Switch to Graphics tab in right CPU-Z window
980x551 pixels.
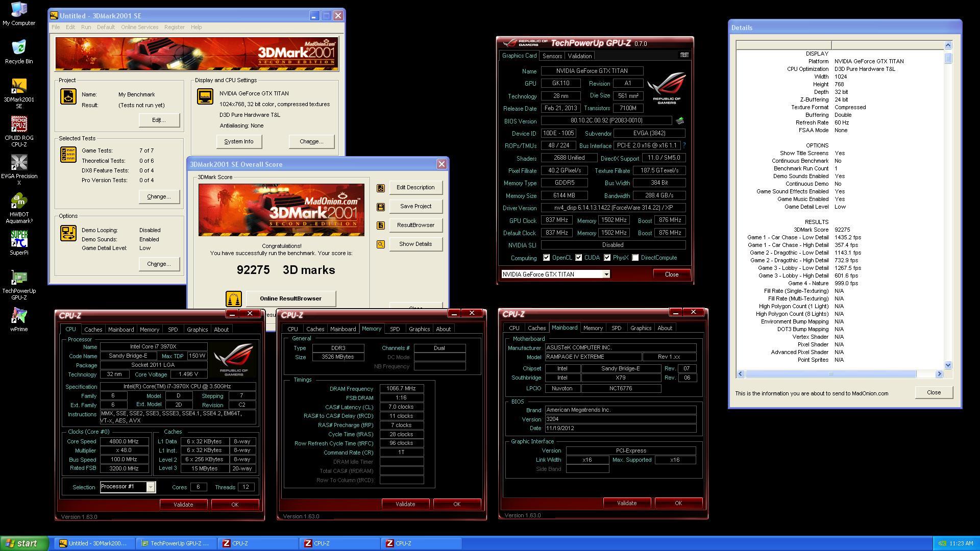coord(641,328)
